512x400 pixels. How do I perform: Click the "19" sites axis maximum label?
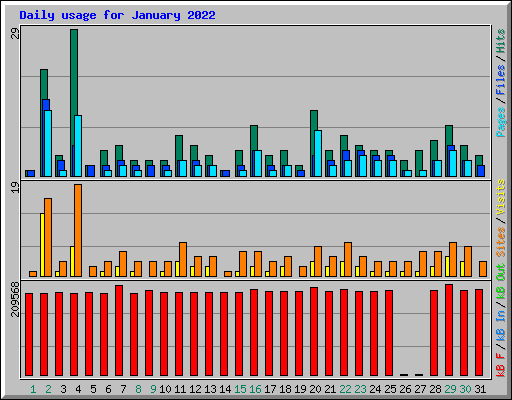(15, 187)
